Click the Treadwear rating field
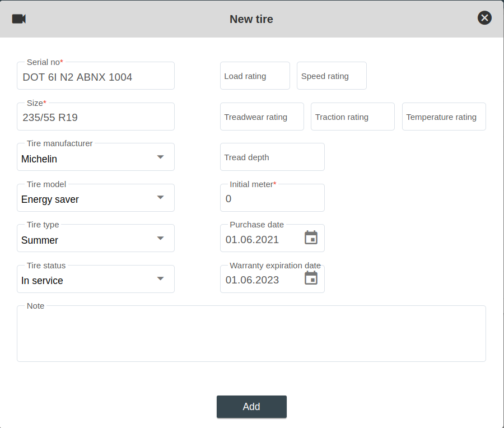 point(262,117)
